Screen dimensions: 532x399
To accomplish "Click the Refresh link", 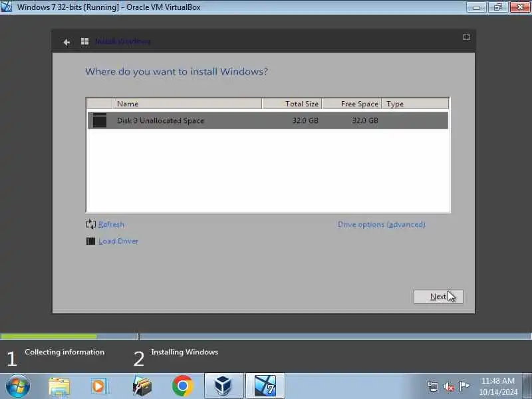I will pos(111,224).
